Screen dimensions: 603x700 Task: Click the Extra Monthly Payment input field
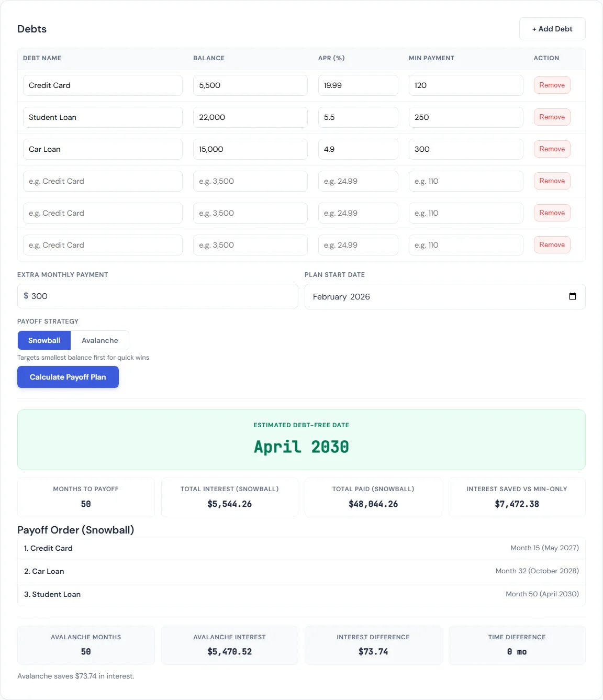(157, 296)
